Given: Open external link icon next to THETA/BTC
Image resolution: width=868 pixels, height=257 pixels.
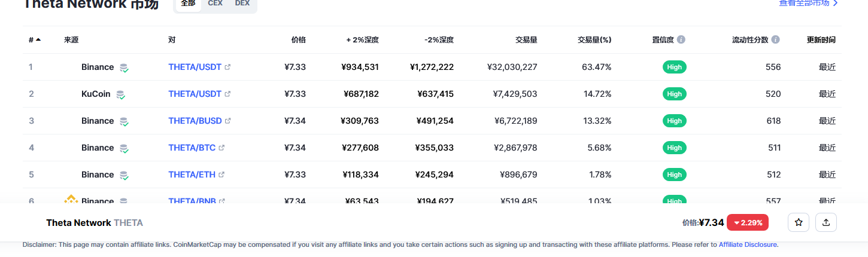Looking at the screenshot, I should [x=221, y=148].
